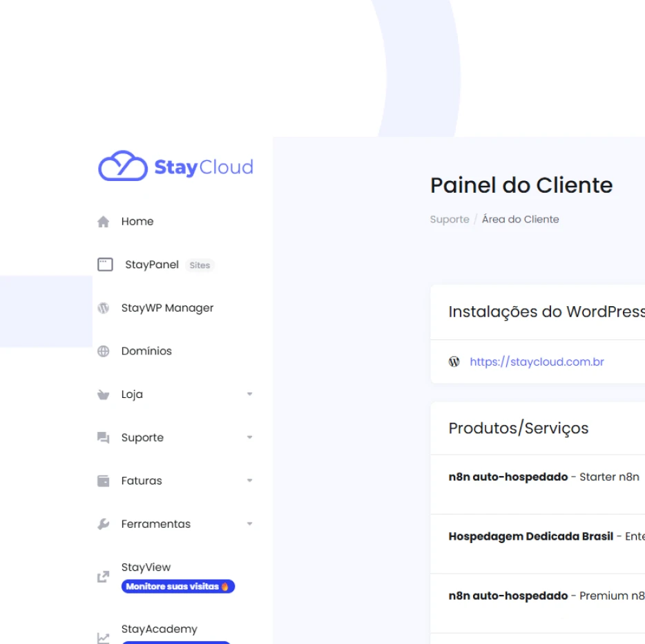645x644 pixels.
Task: Select Domínios from the sidebar
Action: [146, 351]
